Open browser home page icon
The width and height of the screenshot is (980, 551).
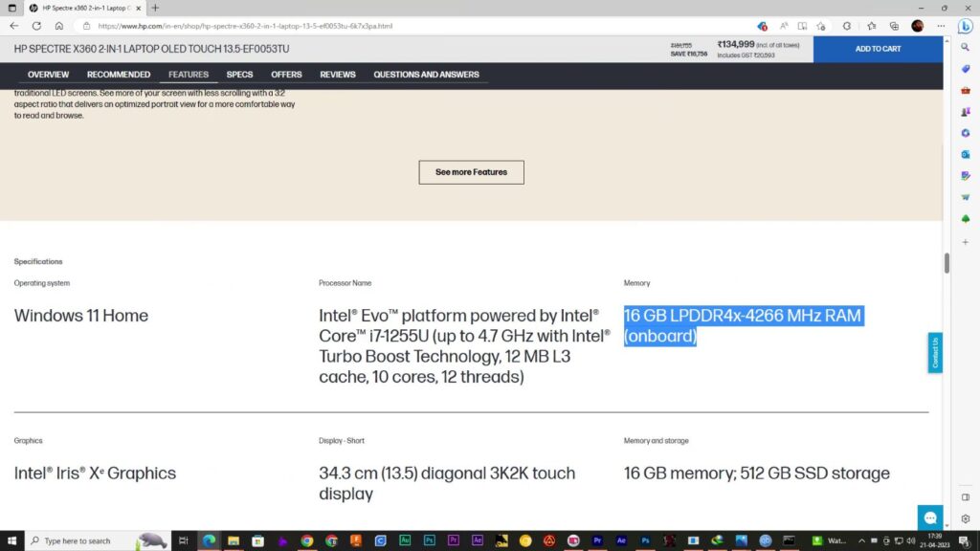58,26
